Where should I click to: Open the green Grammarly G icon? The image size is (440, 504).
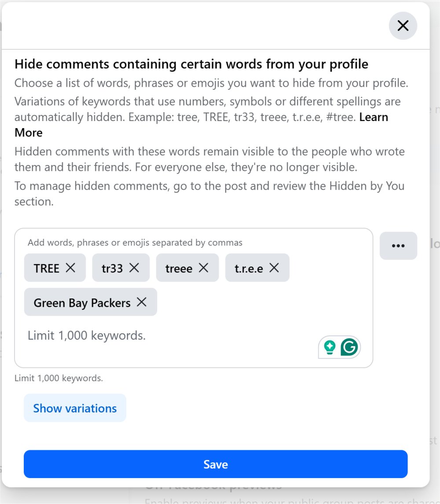350,347
